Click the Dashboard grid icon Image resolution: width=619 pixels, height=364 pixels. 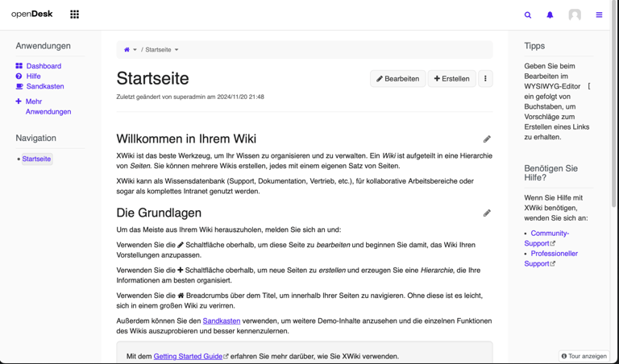tap(19, 66)
